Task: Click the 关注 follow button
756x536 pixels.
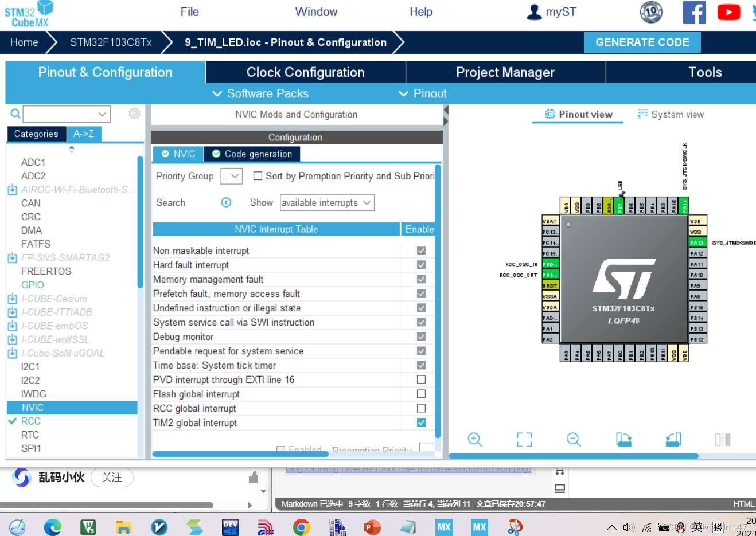Action: pos(112,478)
